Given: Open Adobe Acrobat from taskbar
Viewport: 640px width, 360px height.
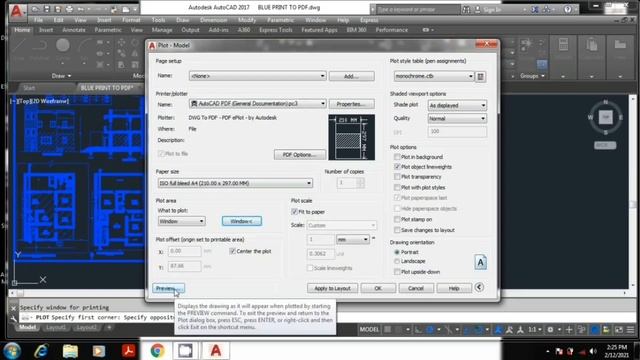Looking at the screenshot, I should click(x=128, y=351).
